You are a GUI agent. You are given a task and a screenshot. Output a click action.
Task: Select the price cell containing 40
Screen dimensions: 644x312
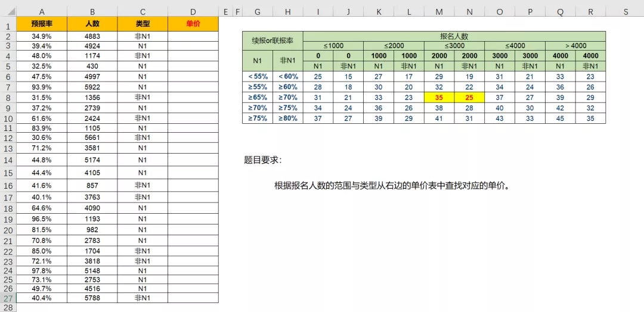500,108
